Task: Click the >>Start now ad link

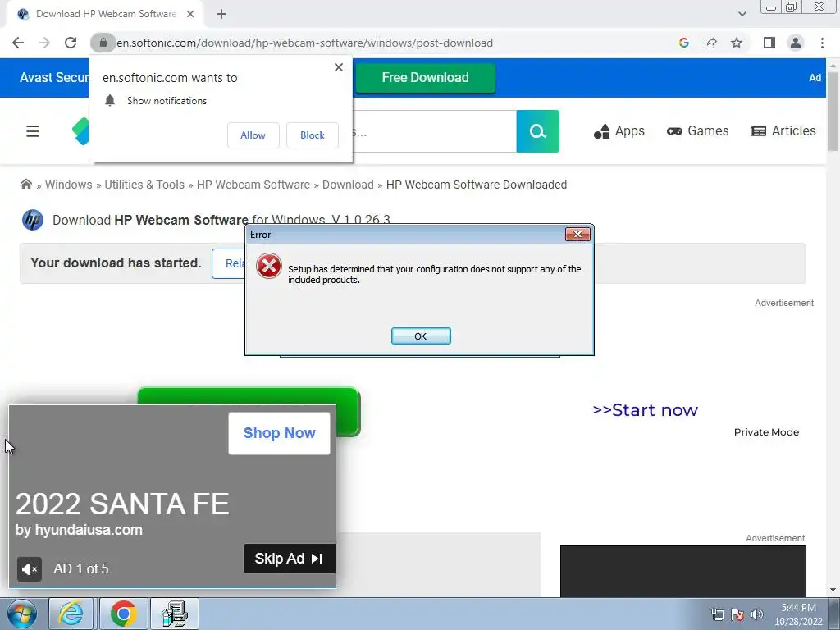Action: click(645, 410)
